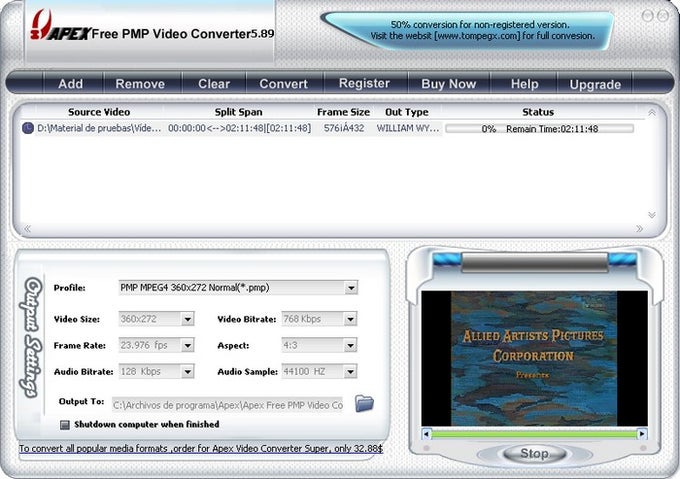Click the green preview progress slider
Viewport: 680px width, 479px height.
[534, 433]
